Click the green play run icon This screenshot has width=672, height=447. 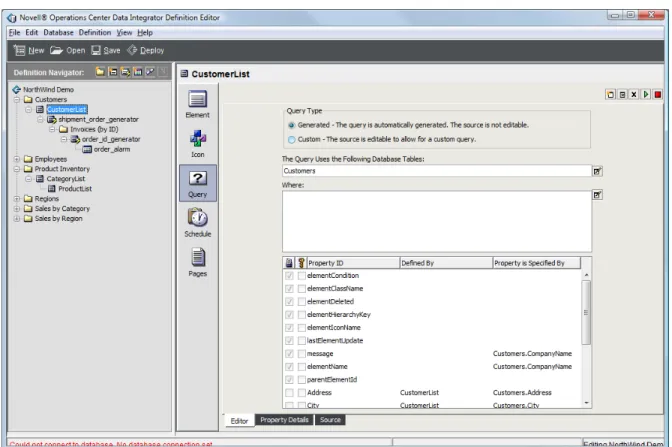[x=646, y=94]
